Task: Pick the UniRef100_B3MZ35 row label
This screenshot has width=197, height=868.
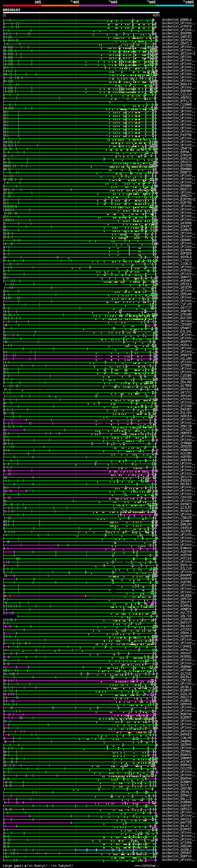Action: pos(177,159)
